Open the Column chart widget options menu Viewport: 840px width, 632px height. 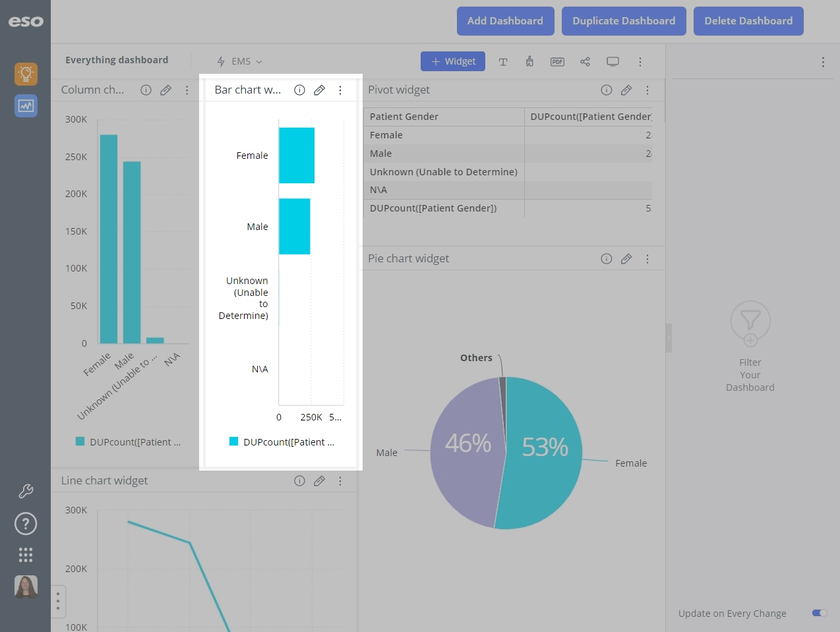point(187,90)
